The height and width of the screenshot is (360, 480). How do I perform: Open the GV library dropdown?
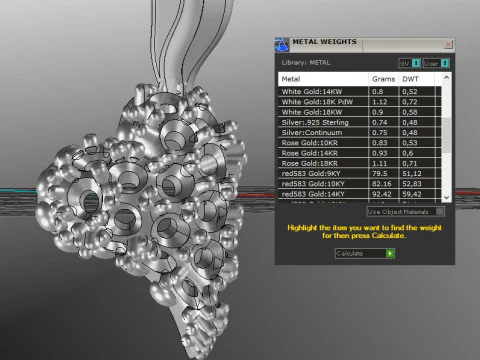(409, 63)
